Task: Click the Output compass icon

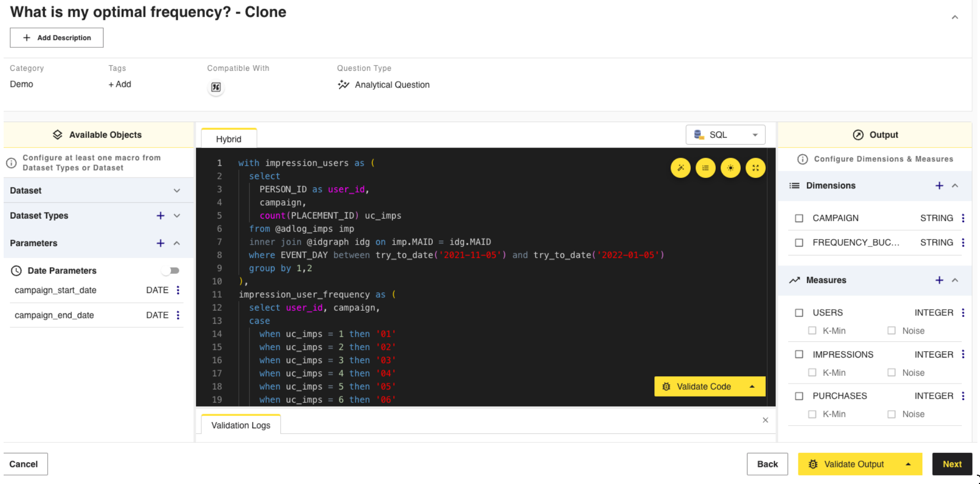Action: [858, 135]
